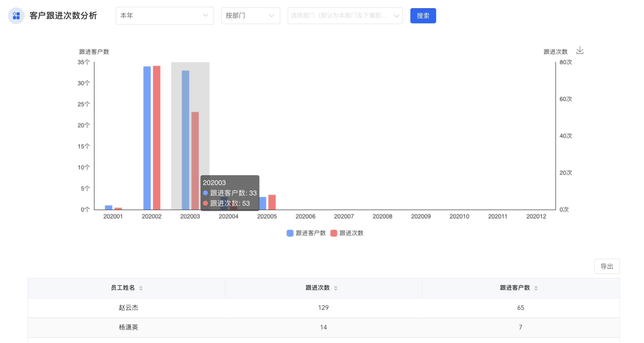This screenshot has width=644, height=343.
Task: Sort by 跟进次数 column sort arrows
Action: pos(336,288)
